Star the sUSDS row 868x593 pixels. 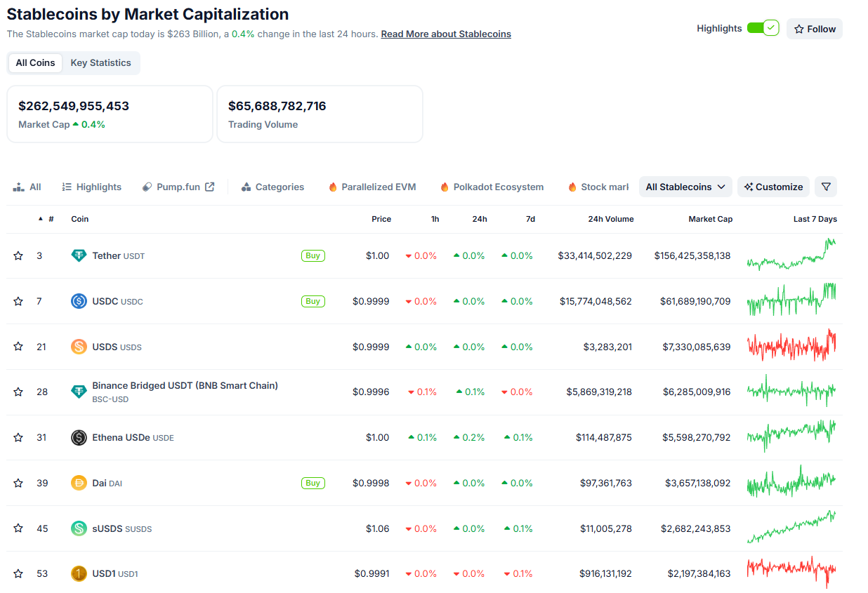(x=18, y=528)
